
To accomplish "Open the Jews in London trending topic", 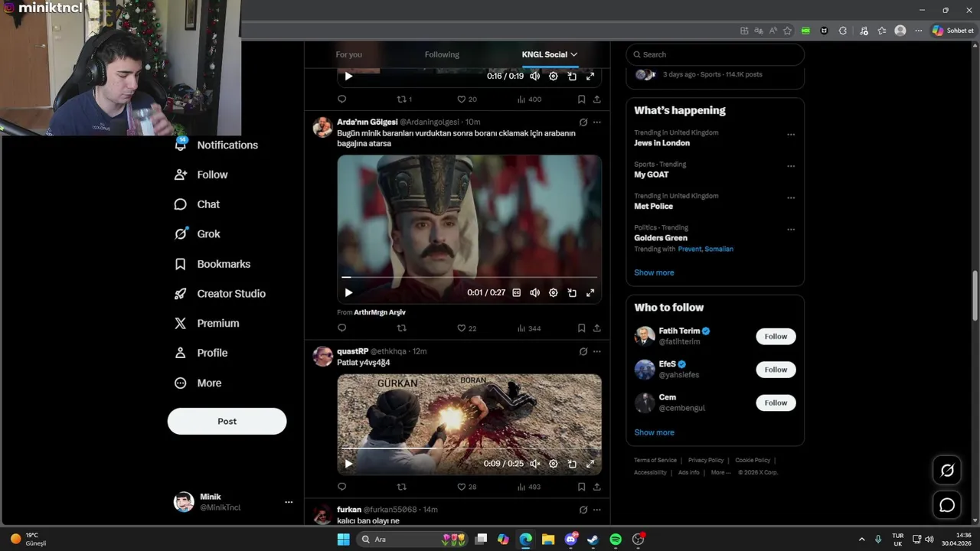I will point(661,143).
